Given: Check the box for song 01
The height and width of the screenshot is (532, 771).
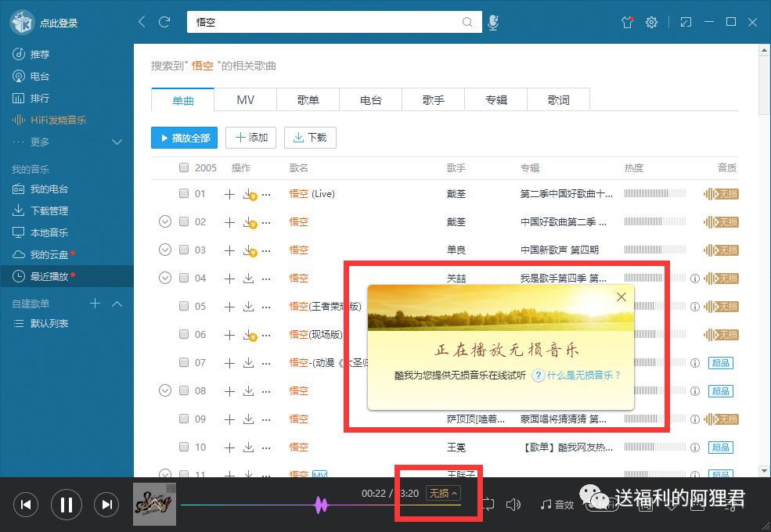Looking at the screenshot, I should [184, 193].
